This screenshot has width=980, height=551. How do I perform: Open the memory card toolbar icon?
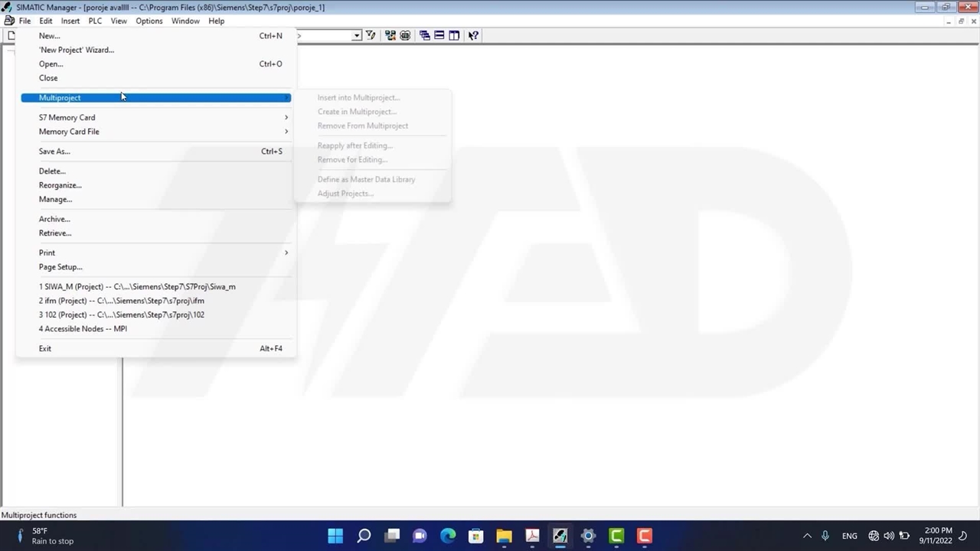(x=405, y=35)
